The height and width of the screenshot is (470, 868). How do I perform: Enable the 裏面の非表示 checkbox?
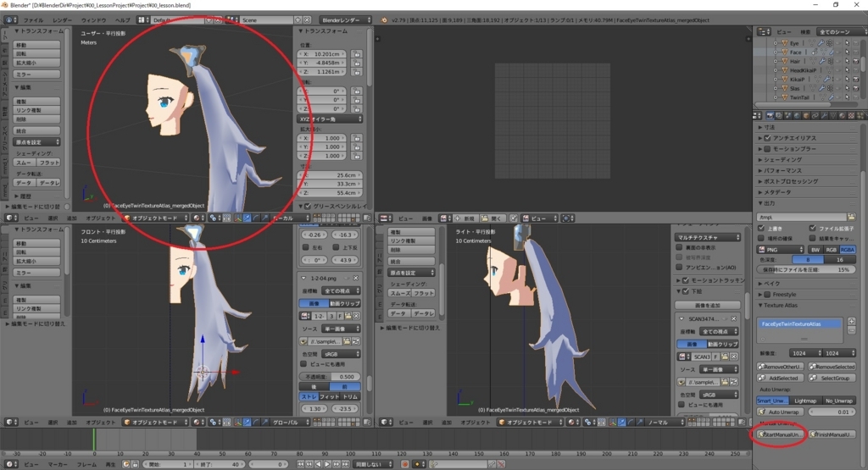point(679,247)
